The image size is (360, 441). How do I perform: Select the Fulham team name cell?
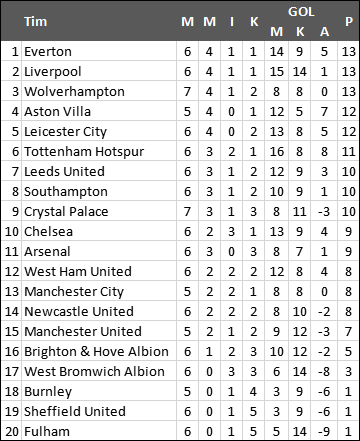click(x=99, y=431)
